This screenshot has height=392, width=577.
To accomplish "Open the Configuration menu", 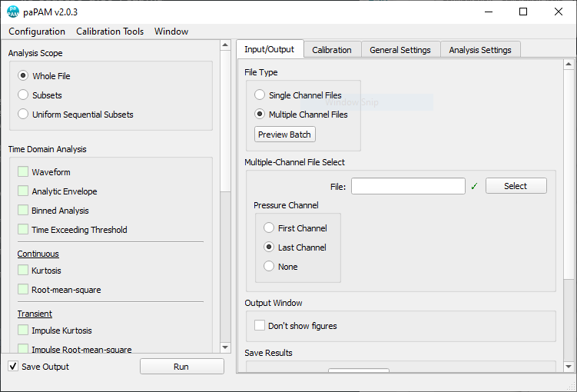I will 37,32.
